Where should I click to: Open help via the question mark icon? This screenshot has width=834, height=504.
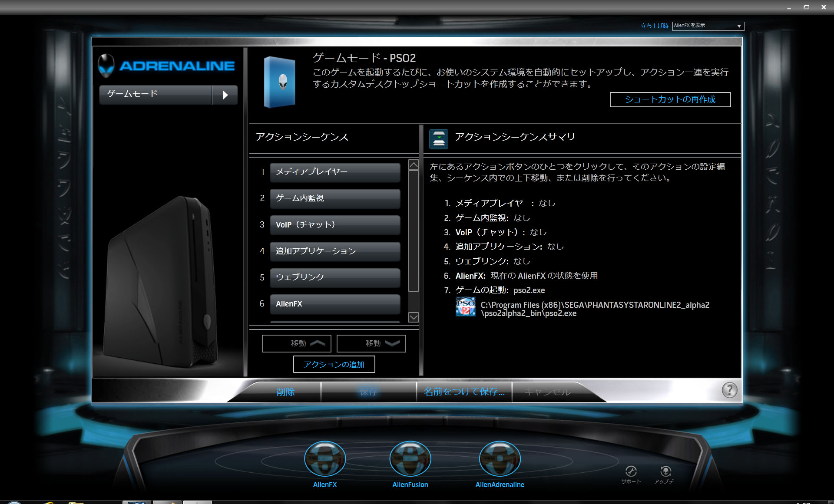pos(729,390)
